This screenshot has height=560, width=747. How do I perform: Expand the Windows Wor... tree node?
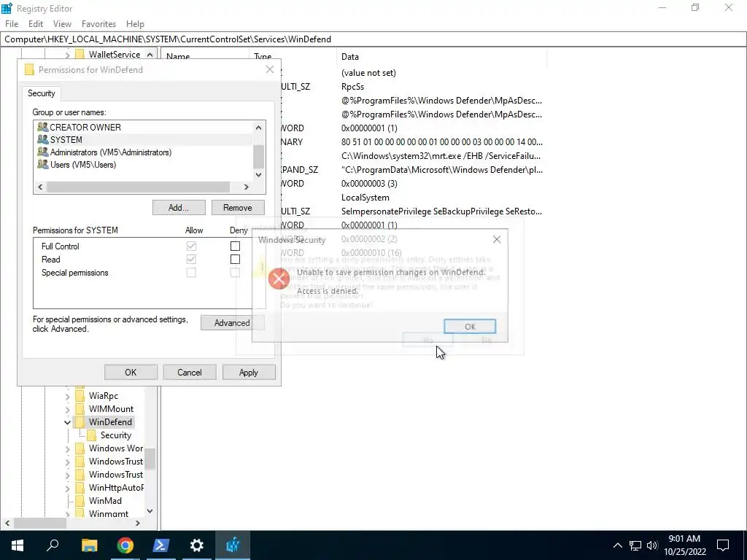(x=67, y=448)
